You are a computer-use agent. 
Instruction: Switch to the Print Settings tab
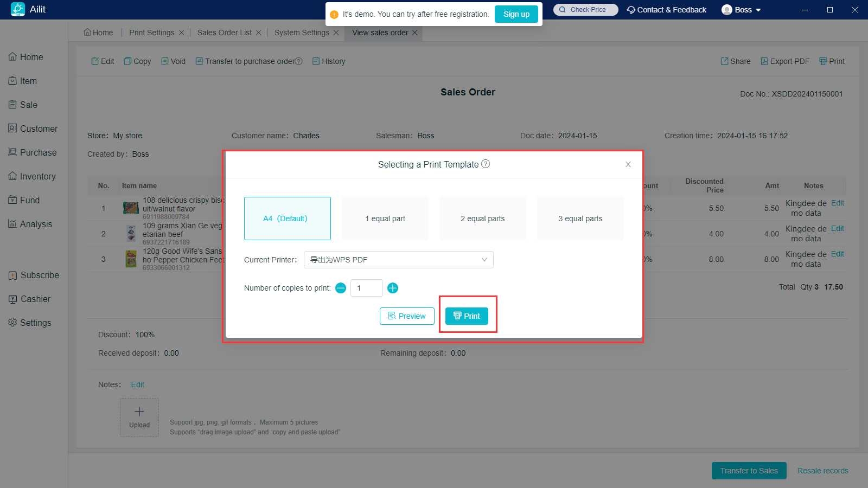(x=151, y=33)
